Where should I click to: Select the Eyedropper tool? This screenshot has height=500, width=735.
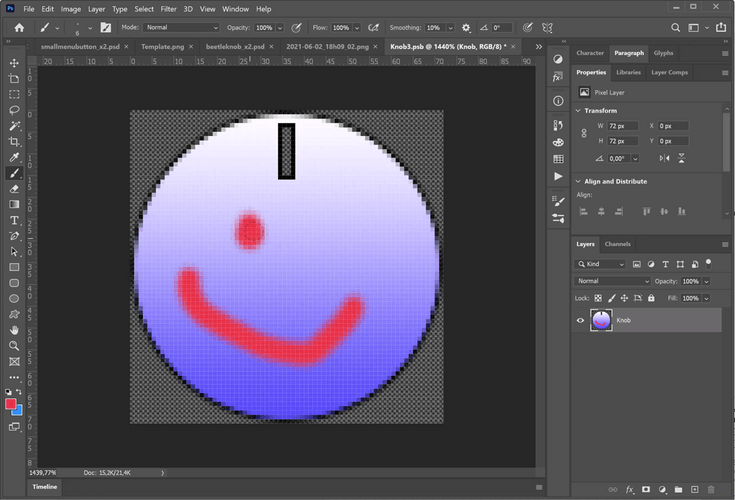[14, 157]
